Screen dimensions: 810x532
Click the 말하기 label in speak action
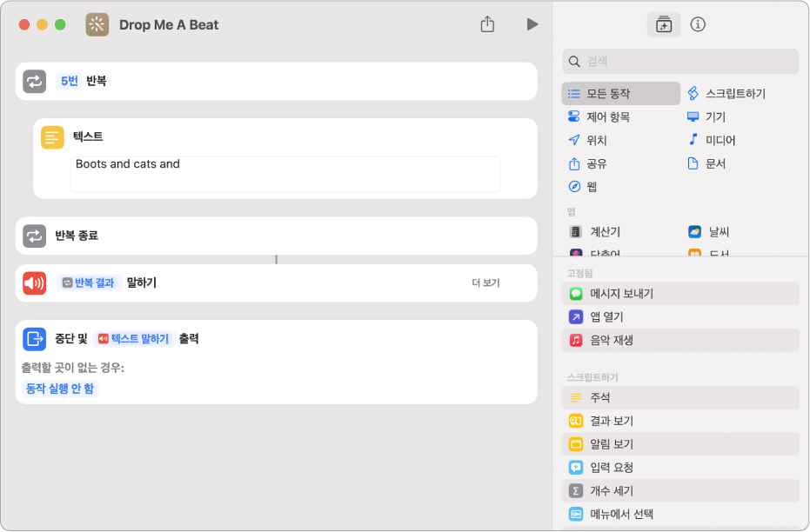(142, 283)
